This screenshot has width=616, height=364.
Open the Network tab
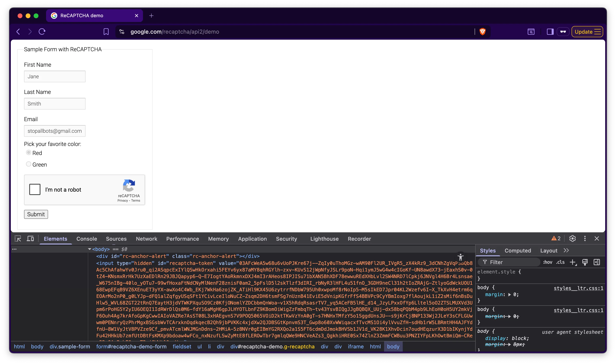[x=146, y=239]
